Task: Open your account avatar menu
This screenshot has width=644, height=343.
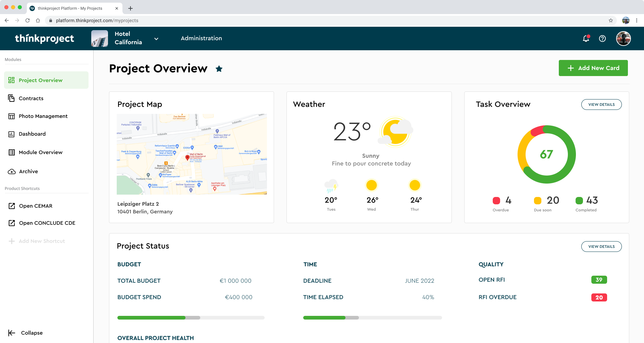Action: click(x=623, y=39)
